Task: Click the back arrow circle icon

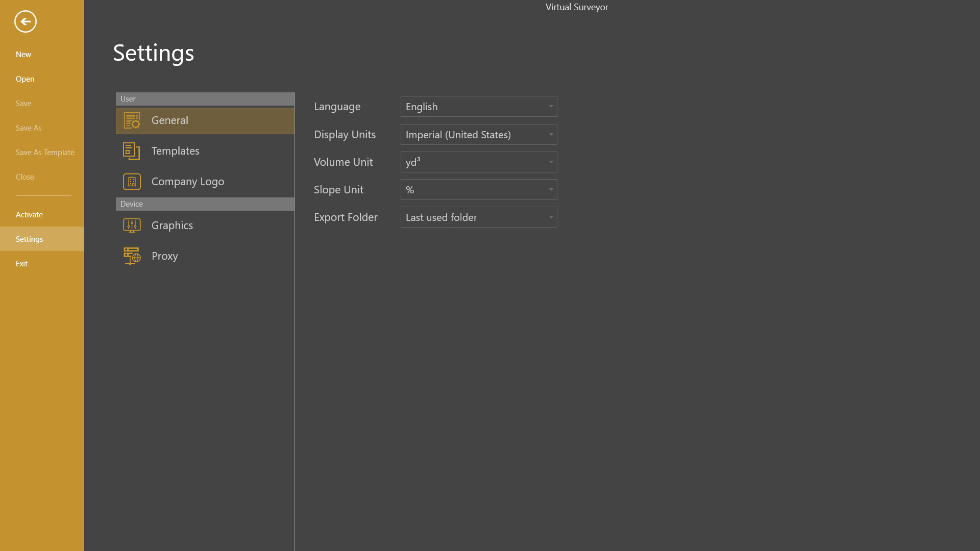Action: click(x=26, y=21)
